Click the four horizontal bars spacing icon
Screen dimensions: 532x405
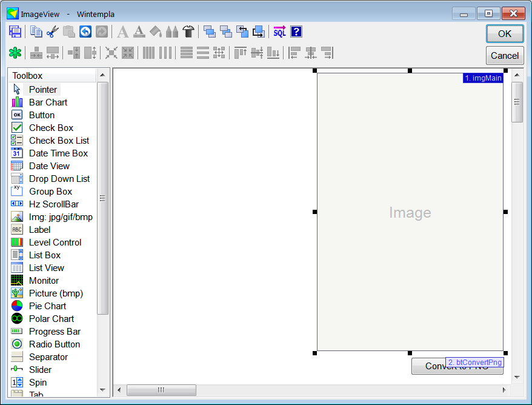[x=186, y=53]
